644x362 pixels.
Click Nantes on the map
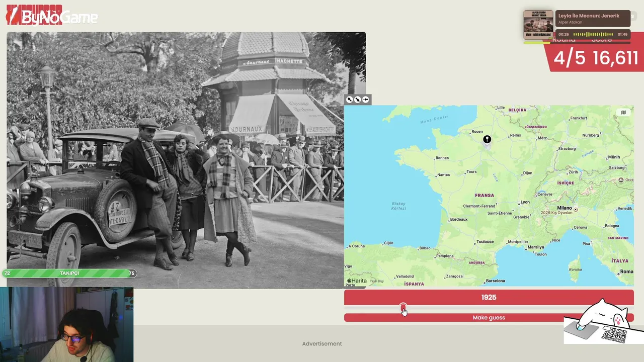click(x=443, y=174)
